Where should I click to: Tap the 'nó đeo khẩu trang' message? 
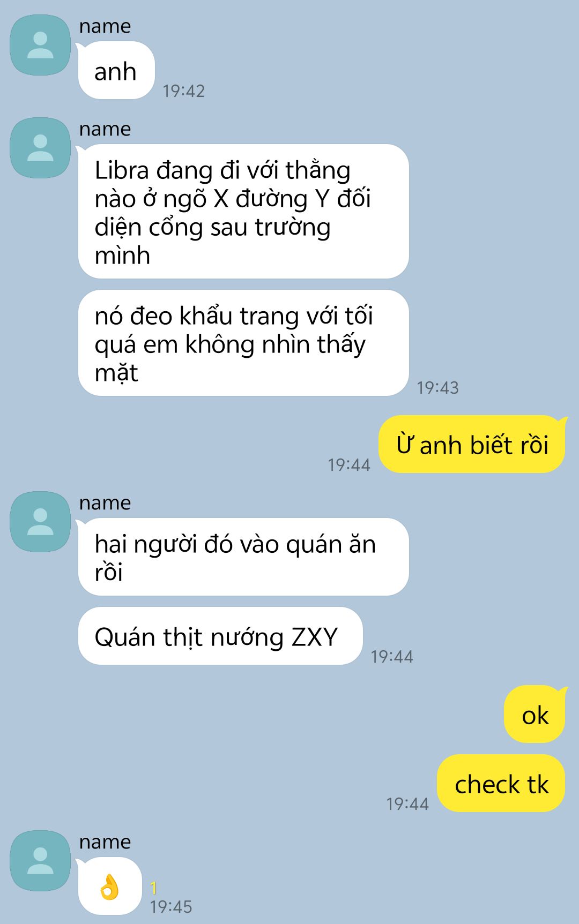(243, 343)
